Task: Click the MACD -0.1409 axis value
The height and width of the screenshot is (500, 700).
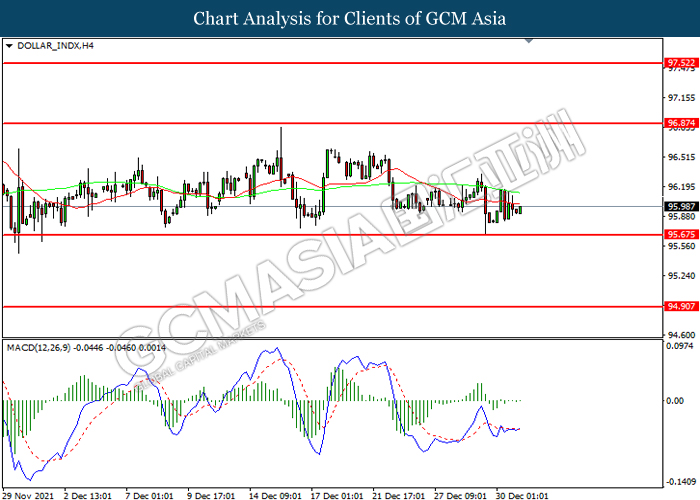Action: click(681, 482)
